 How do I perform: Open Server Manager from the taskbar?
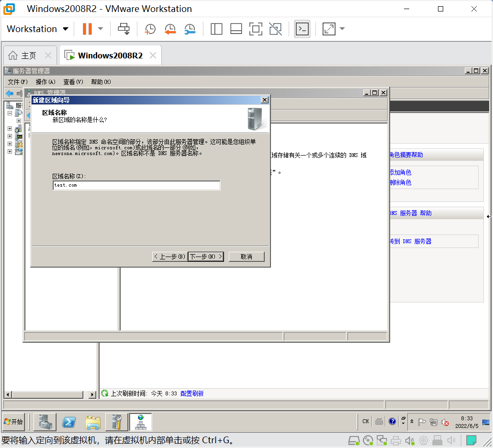(x=45, y=422)
